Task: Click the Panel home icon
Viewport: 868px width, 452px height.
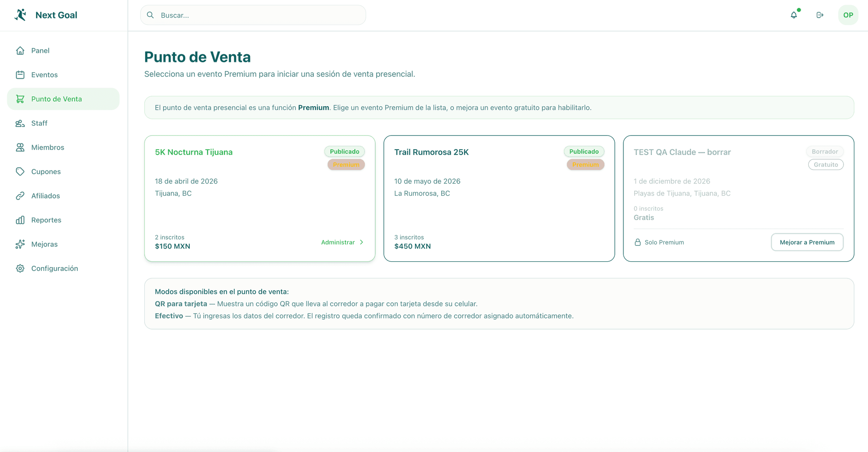Action: click(20, 51)
